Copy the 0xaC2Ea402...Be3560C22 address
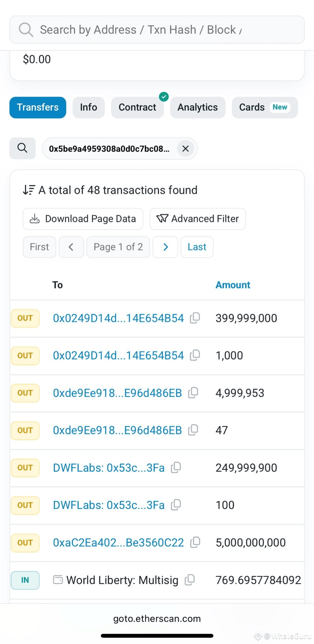This screenshot has width=314, height=644. (x=195, y=542)
